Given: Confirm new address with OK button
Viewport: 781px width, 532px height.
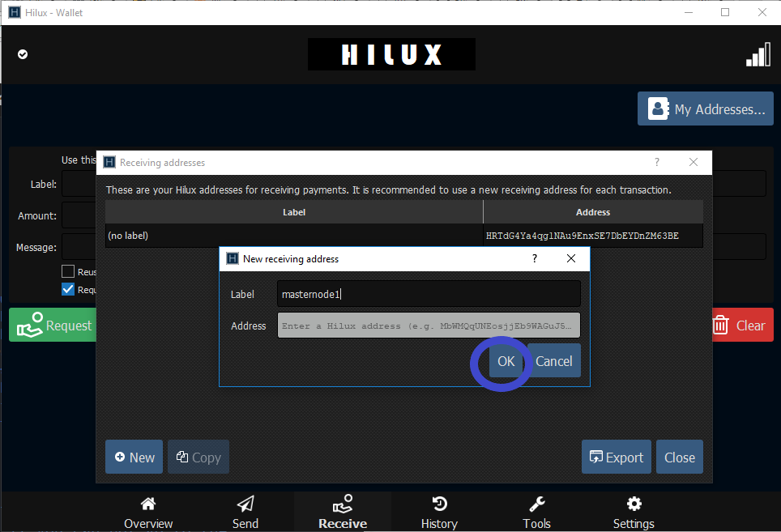Looking at the screenshot, I should (506, 361).
